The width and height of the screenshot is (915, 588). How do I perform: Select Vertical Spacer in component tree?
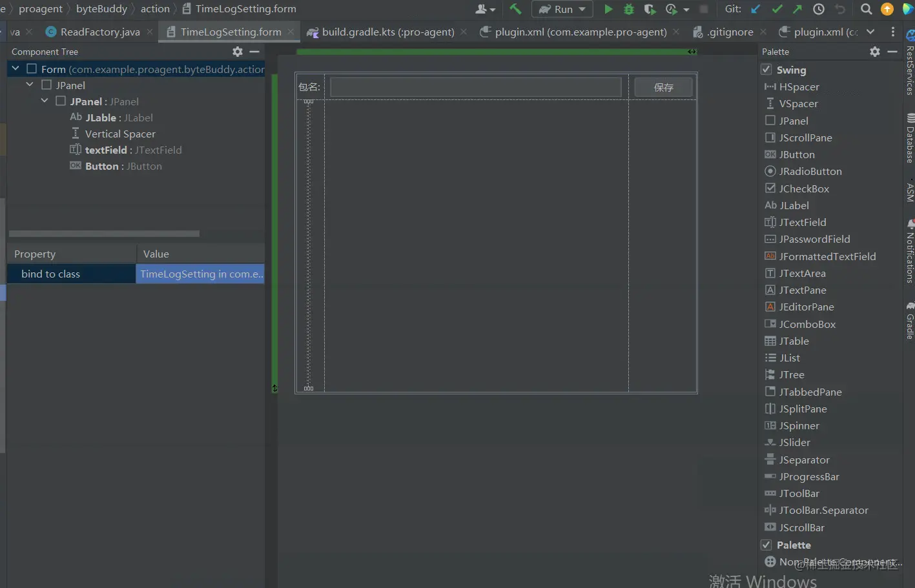point(113,134)
